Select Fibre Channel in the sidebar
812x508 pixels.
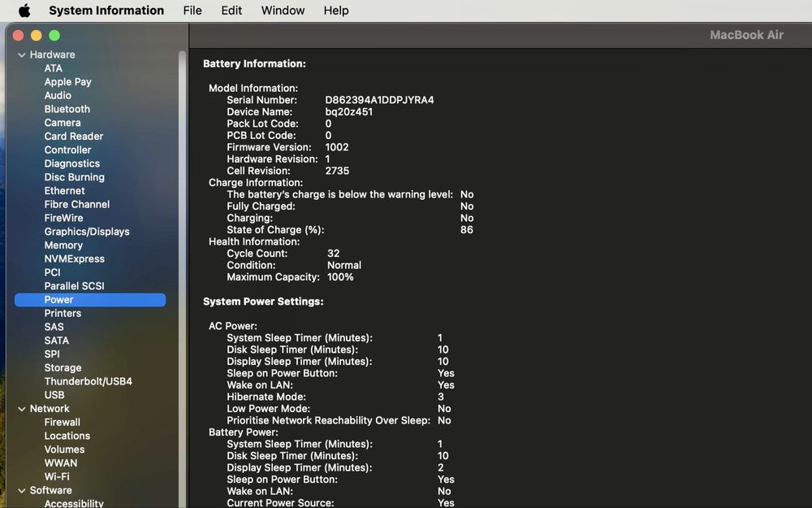coord(76,204)
